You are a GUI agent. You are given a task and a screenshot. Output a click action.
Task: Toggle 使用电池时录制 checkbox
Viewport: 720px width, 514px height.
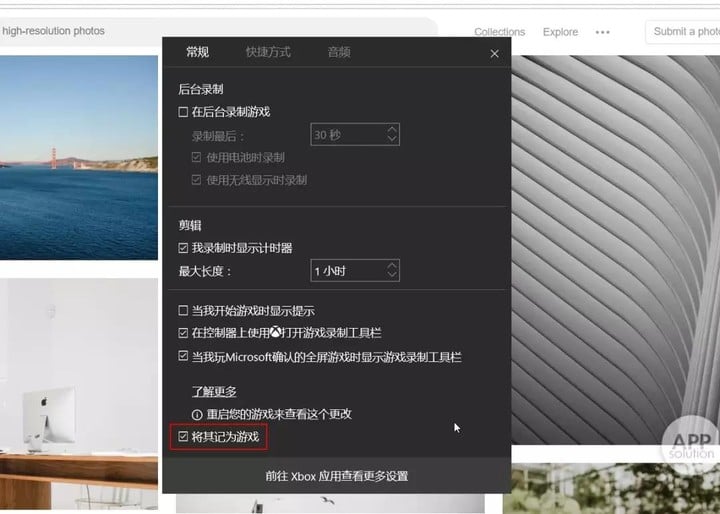[x=197, y=157]
